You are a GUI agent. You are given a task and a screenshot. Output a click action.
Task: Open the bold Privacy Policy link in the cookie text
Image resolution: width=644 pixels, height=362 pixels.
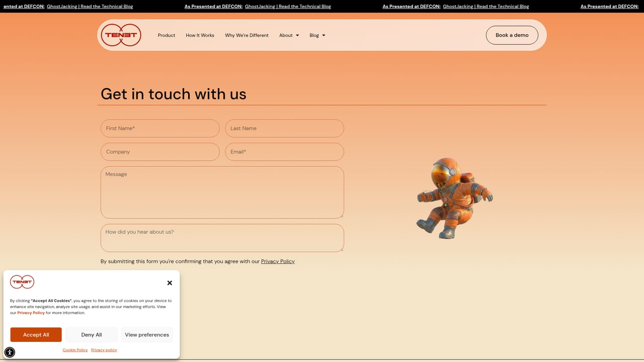(31, 313)
